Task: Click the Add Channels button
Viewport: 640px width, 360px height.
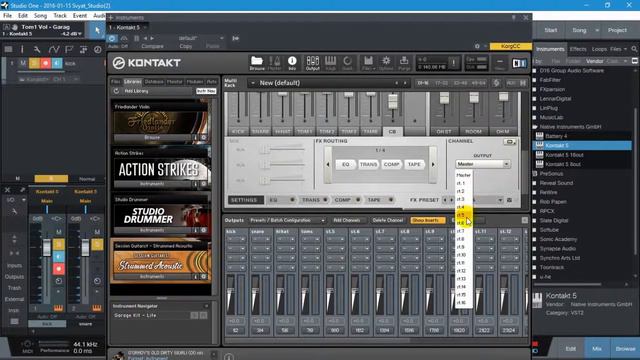Action: (347, 220)
